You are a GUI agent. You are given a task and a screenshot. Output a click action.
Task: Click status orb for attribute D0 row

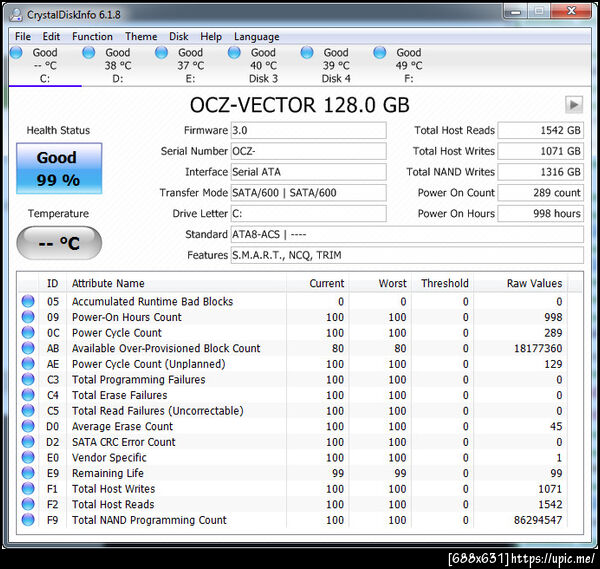28,426
